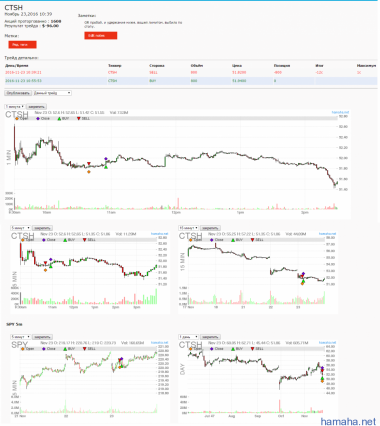The height and width of the screenshot is (426, 380).
Task: Click the Сторона column header
Action: tap(157, 66)
